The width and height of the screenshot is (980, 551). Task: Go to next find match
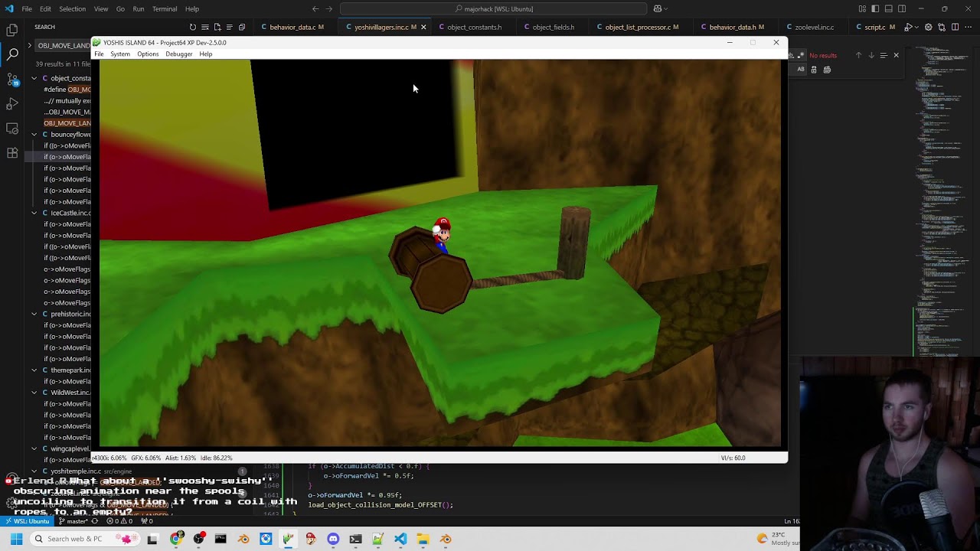point(871,55)
